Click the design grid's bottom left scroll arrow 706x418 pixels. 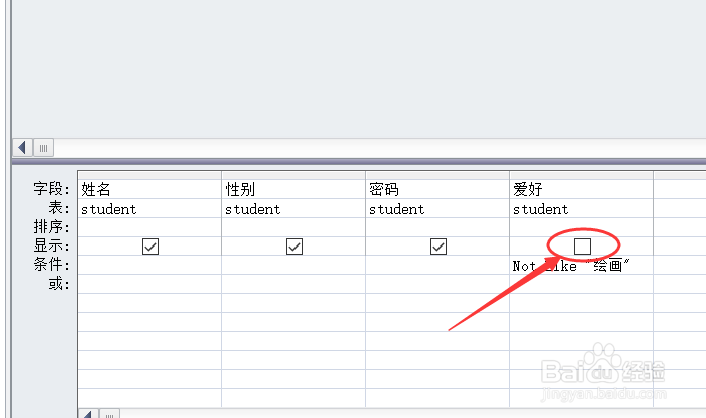click(88, 413)
